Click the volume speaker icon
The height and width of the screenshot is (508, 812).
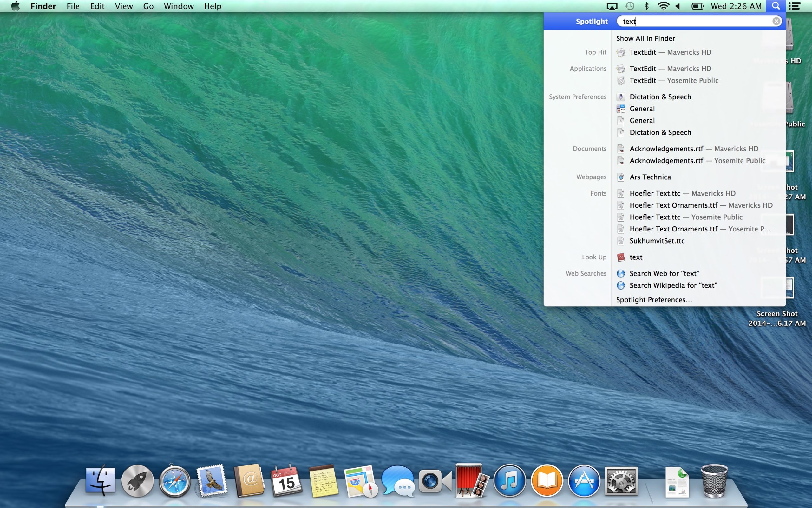point(678,6)
